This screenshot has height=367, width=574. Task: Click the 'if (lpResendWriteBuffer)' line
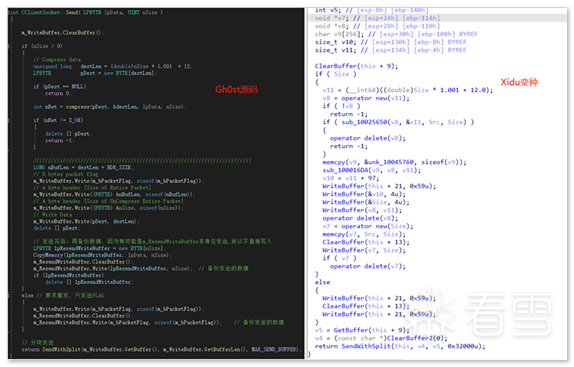click(x=68, y=275)
